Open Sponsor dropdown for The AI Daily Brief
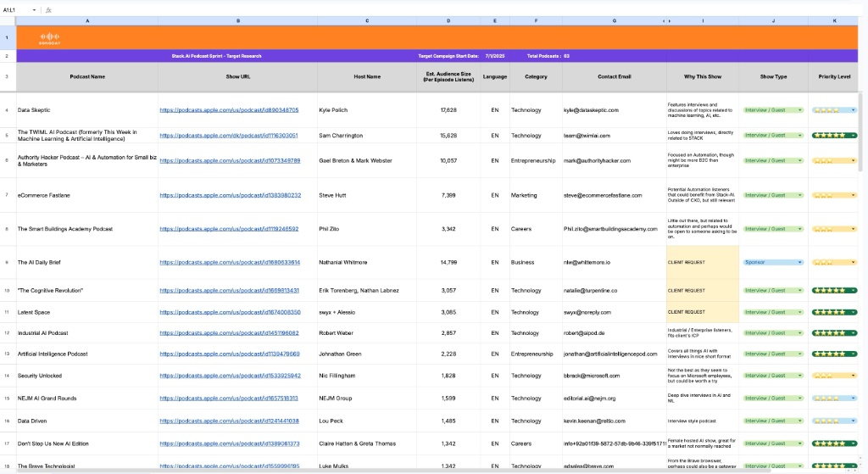This screenshot has width=868, height=474. (801, 262)
